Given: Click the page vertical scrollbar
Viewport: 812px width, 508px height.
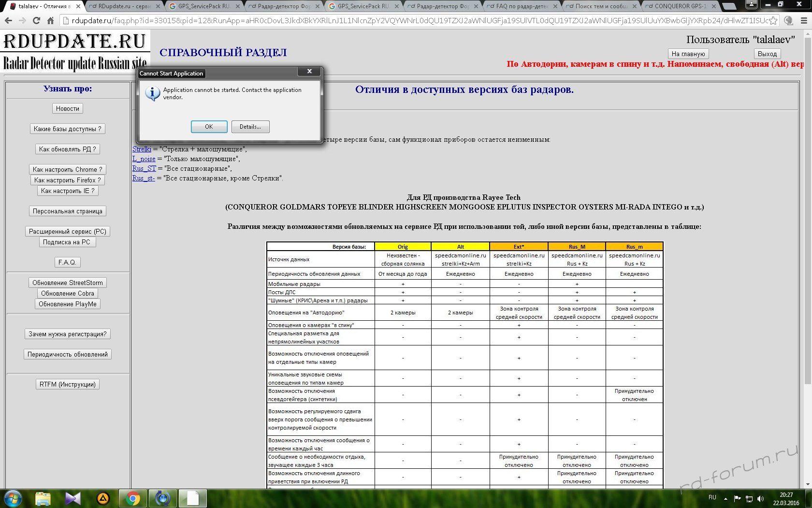Looking at the screenshot, I should pyautogui.click(x=807, y=259).
